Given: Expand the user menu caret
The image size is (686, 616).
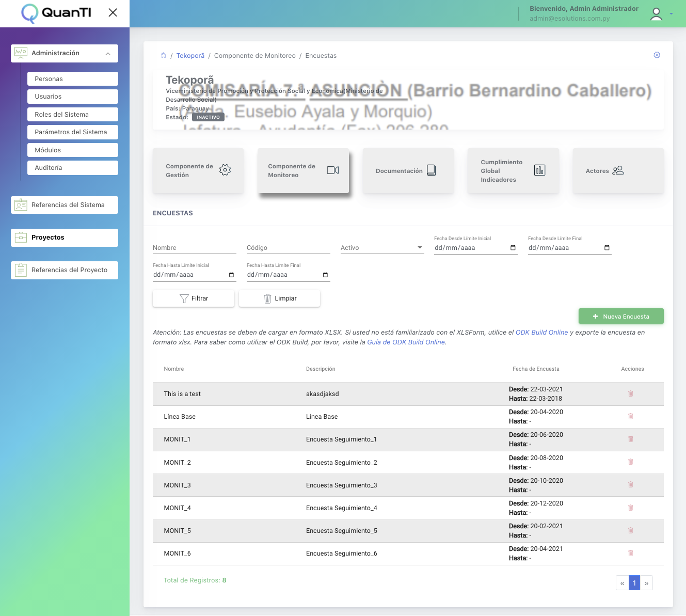Looking at the screenshot, I should click(671, 14).
